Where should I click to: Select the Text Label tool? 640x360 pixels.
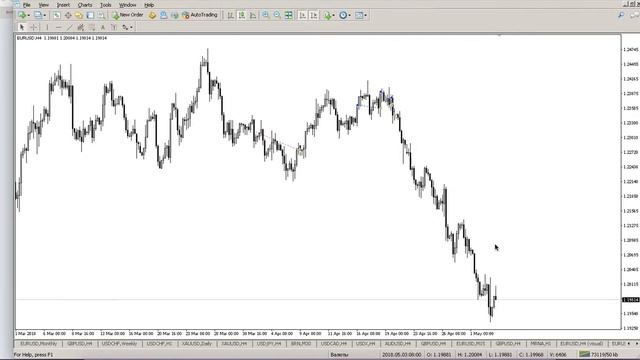click(114, 27)
